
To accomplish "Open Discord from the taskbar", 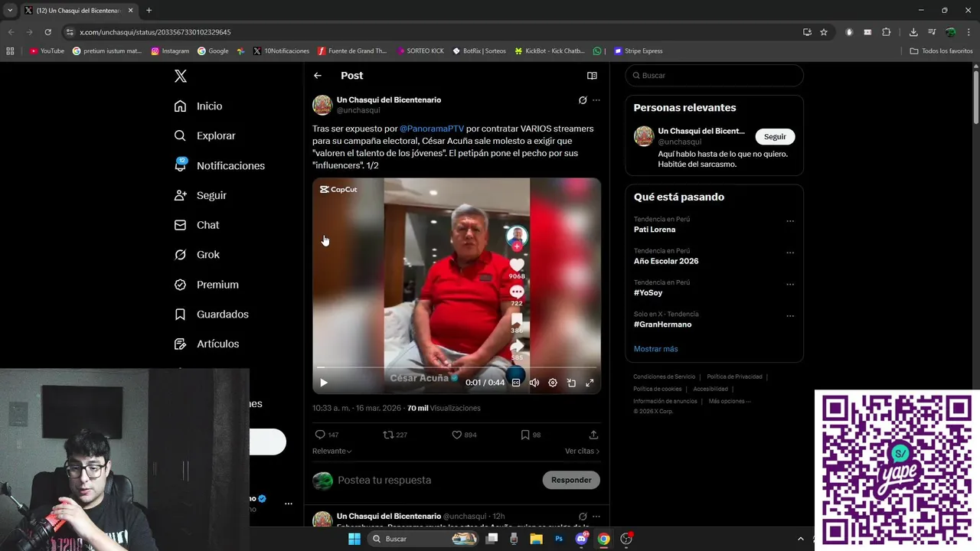I will (581, 539).
